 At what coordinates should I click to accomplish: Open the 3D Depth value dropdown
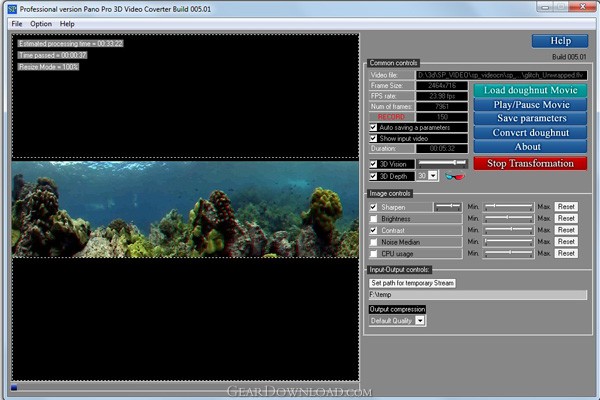tap(433, 176)
